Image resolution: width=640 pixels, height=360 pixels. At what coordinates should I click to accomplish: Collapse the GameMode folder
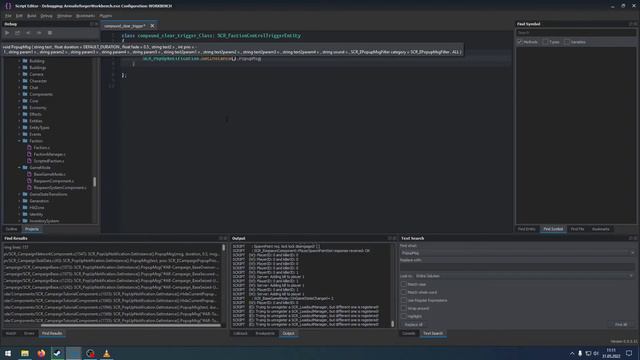tap(19, 167)
